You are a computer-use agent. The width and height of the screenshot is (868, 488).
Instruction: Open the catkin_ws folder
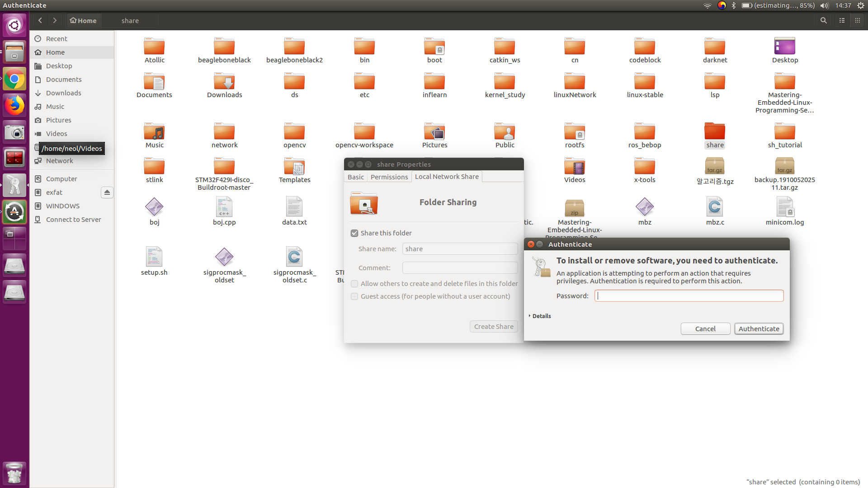coord(505,47)
